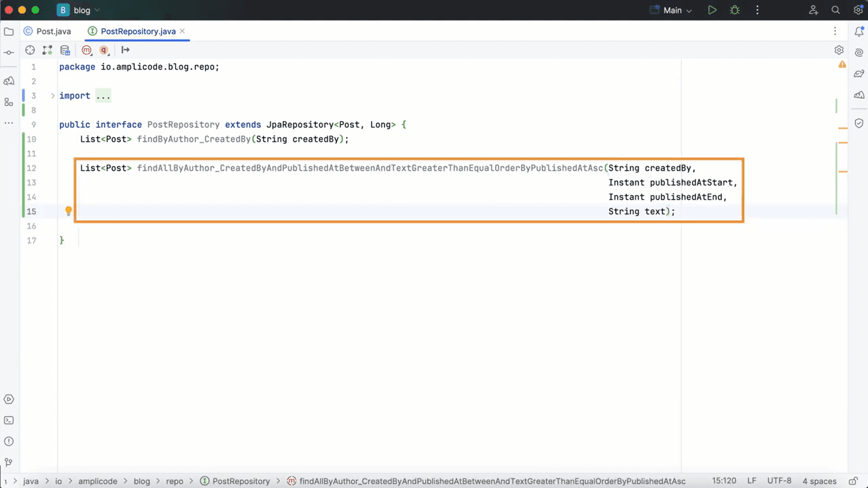Image resolution: width=868 pixels, height=488 pixels.
Task: Click the entity structure icon in editor toolbar
Action: pos(47,50)
